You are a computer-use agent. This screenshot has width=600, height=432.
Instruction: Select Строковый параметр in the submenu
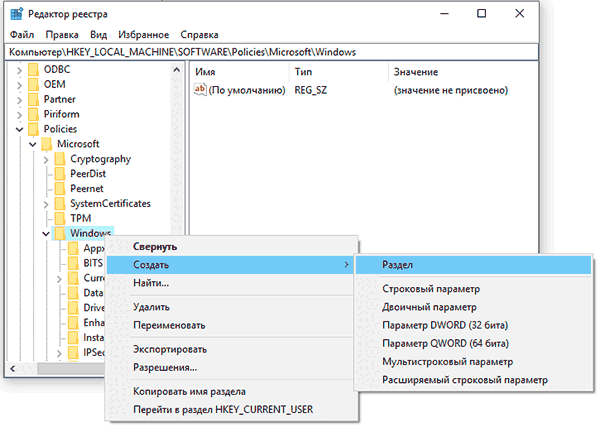click(473, 289)
